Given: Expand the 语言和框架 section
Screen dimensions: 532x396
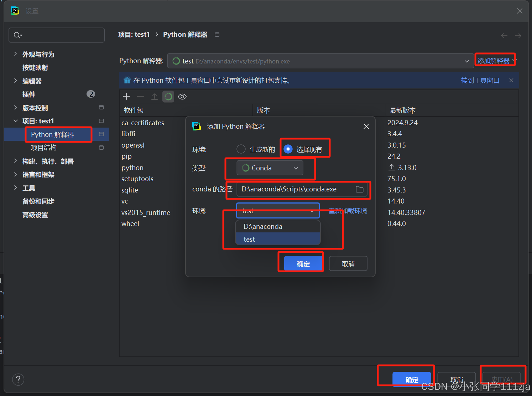Looking at the screenshot, I should pos(15,175).
